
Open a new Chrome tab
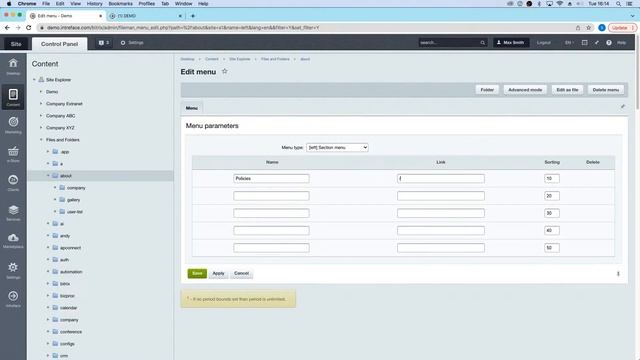[x=193, y=16]
